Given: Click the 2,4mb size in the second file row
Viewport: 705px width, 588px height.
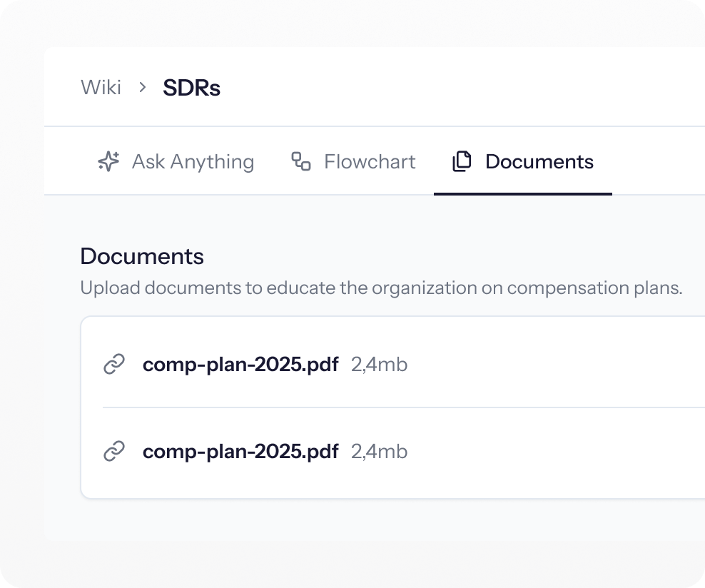Looking at the screenshot, I should tap(379, 452).
